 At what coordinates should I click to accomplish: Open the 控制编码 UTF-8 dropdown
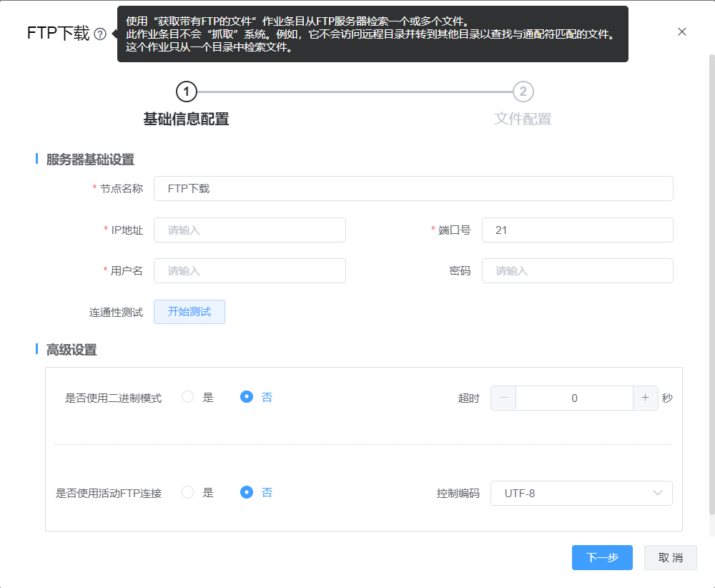[572, 493]
